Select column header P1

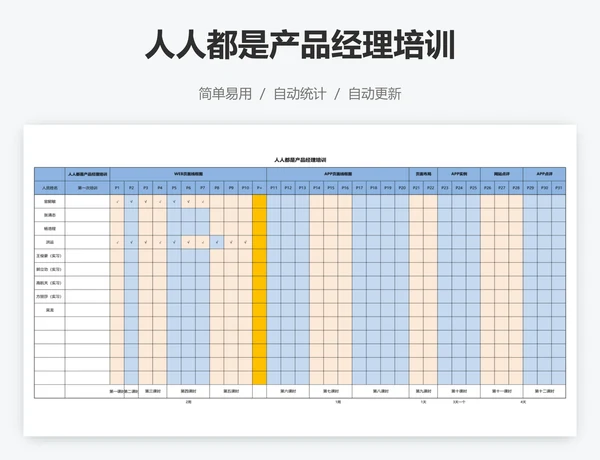coord(117,188)
